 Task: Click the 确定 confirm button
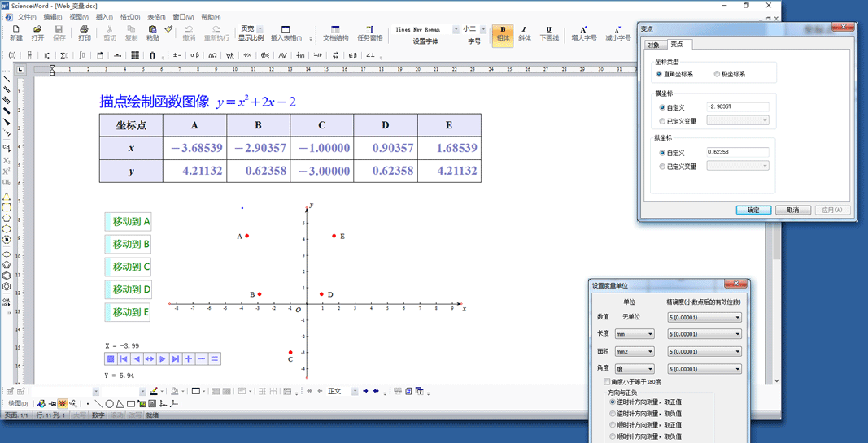click(x=753, y=210)
